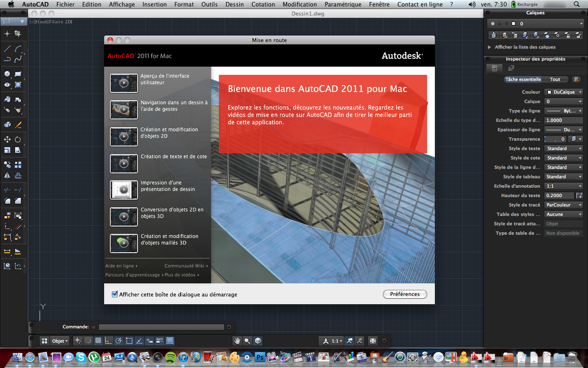Select the Move tool
Viewport: 588px width, 368px height.
(x=7, y=139)
